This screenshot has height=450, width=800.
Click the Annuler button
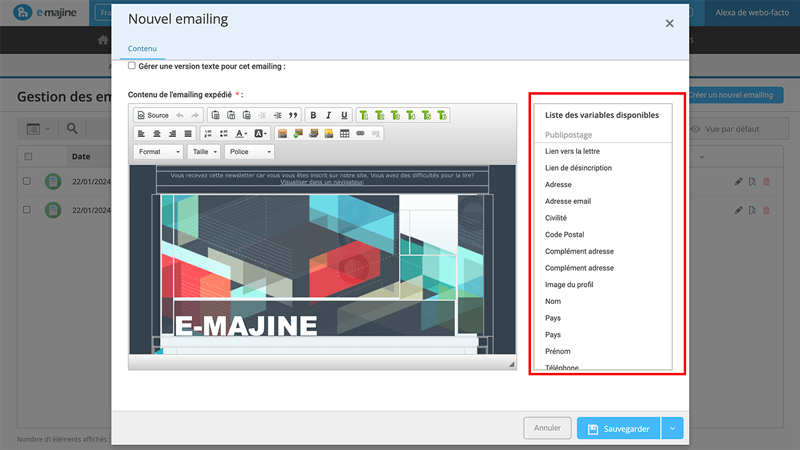pyautogui.click(x=547, y=428)
